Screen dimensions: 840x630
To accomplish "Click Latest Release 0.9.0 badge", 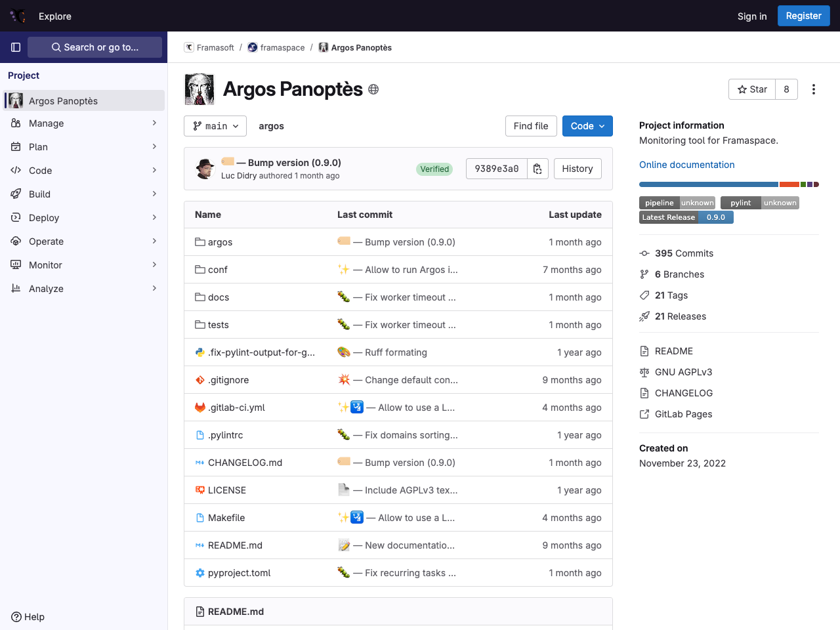I will tap(686, 217).
